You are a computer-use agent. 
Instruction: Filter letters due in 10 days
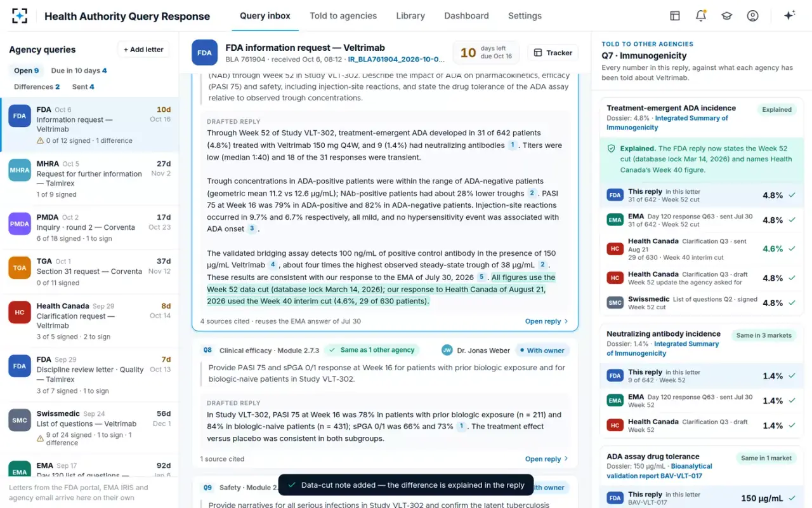pyautogui.click(x=79, y=70)
